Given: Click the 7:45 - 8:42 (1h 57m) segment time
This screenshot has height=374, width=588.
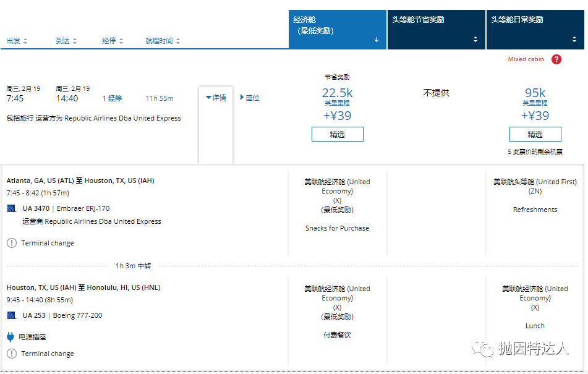Looking at the screenshot, I should coord(38,193).
